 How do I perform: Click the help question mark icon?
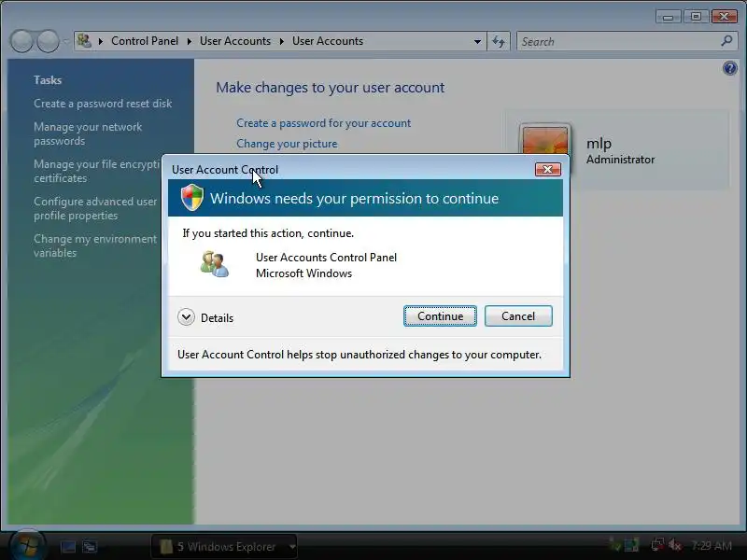(x=729, y=68)
